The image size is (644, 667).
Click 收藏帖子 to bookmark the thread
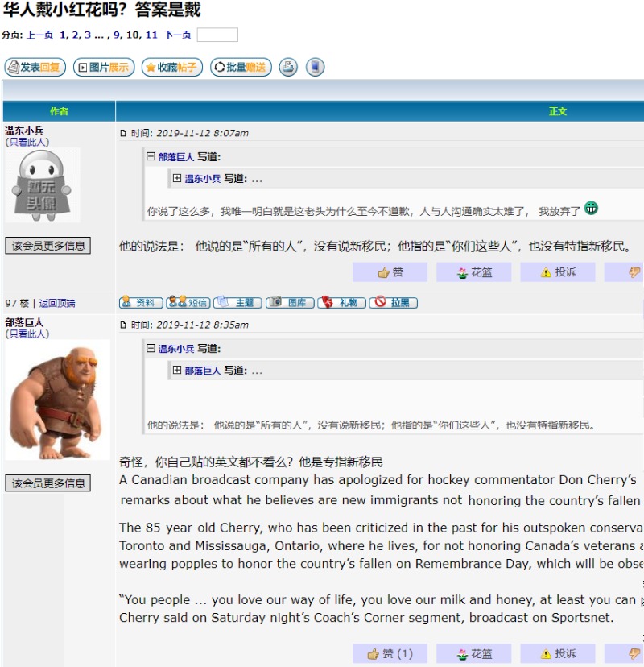pyautogui.click(x=171, y=67)
